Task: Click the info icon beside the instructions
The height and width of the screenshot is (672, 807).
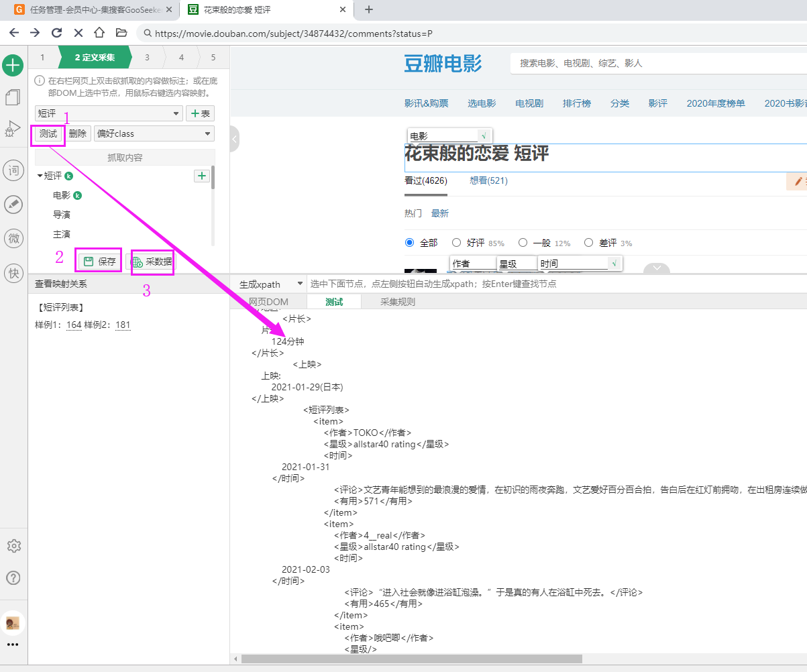Action: (40, 81)
